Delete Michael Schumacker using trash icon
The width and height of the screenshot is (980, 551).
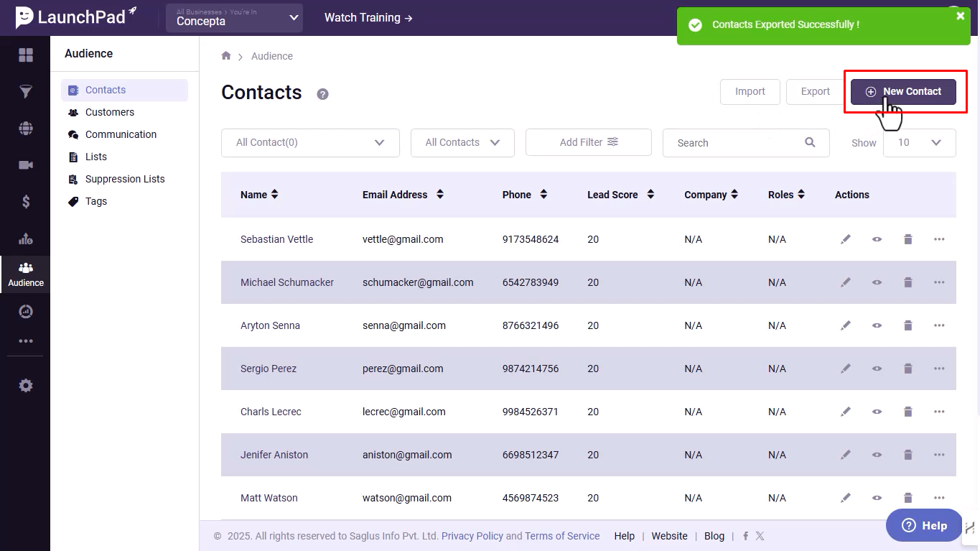click(907, 282)
